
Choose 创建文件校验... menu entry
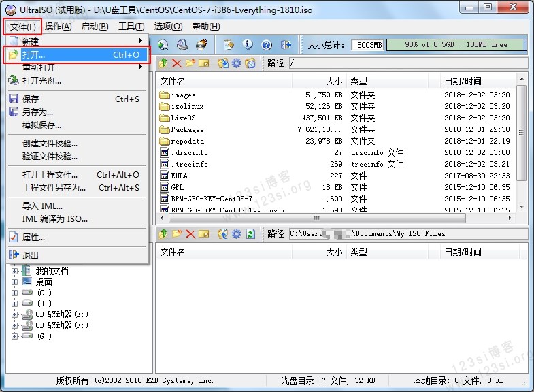(78, 144)
